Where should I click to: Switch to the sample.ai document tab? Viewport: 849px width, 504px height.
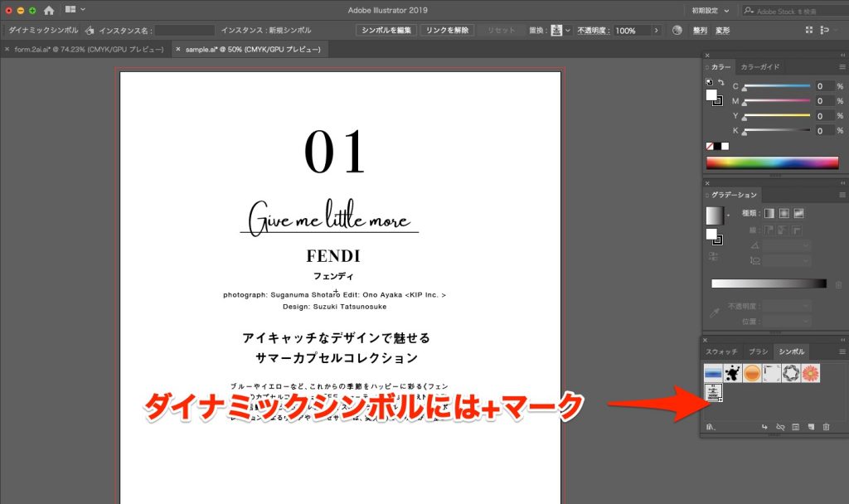(x=253, y=49)
